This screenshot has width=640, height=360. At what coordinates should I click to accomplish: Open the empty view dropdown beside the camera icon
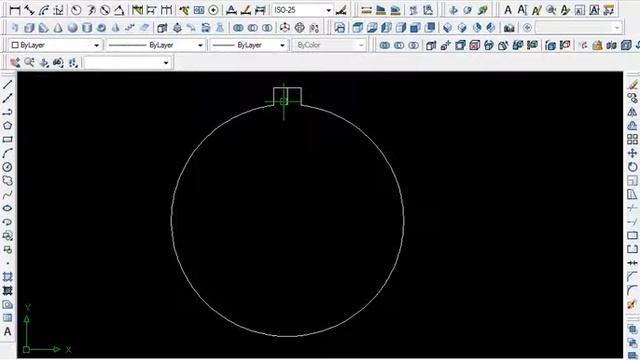(579, 28)
